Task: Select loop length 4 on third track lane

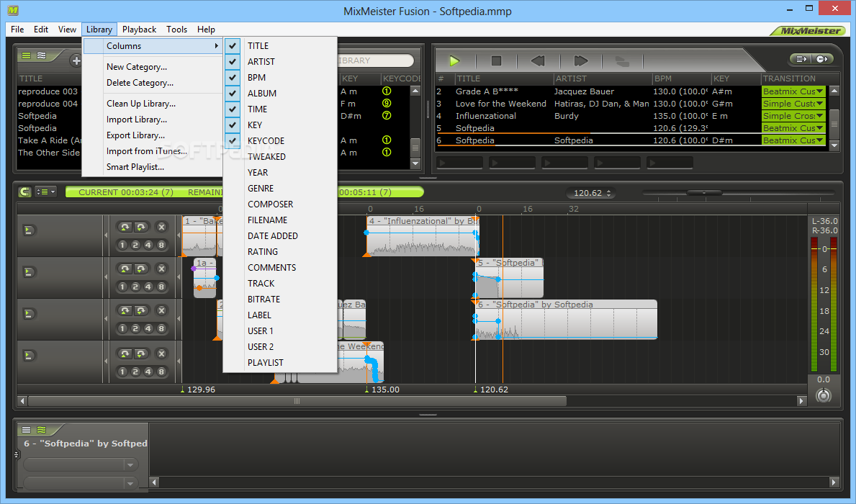Action: pos(148,328)
